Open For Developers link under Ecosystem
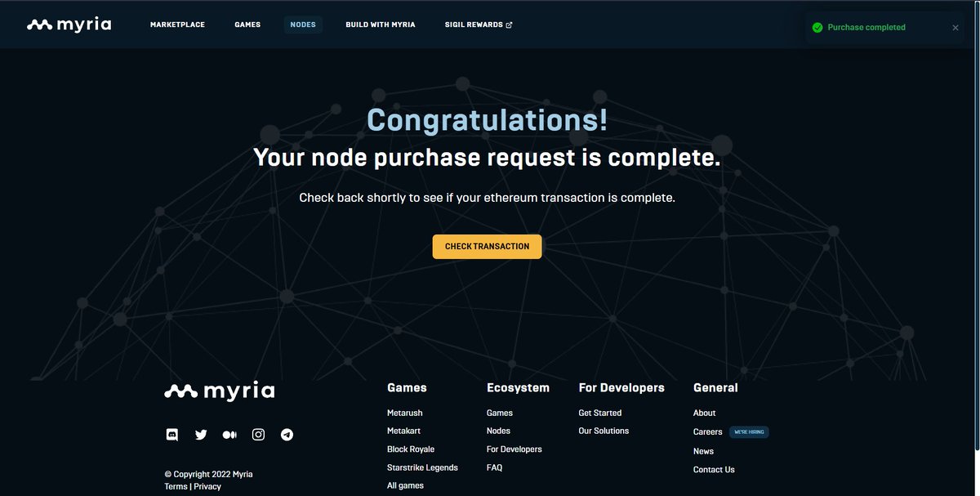 tap(514, 449)
